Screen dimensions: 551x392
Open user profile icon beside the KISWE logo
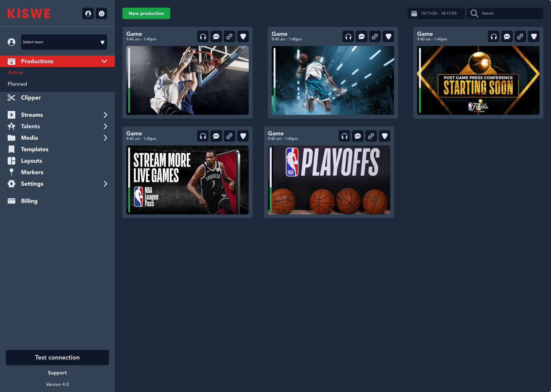(x=88, y=13)
